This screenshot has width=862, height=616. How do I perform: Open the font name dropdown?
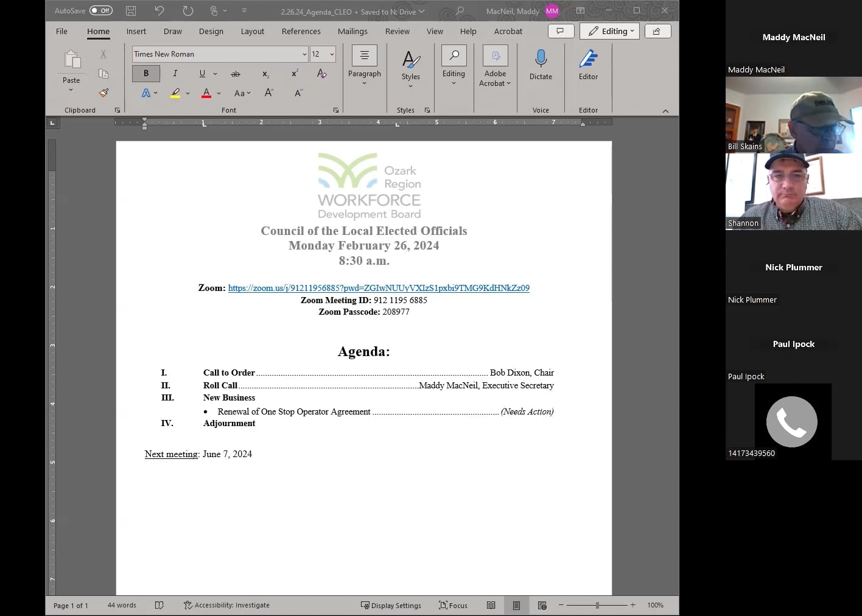tap(304, 54)
